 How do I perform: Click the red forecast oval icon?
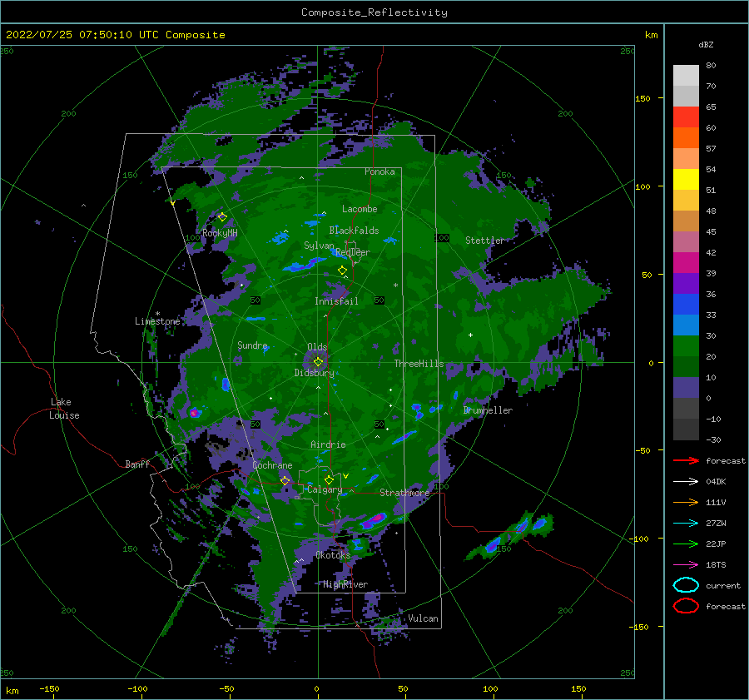[x=686, y=606]
